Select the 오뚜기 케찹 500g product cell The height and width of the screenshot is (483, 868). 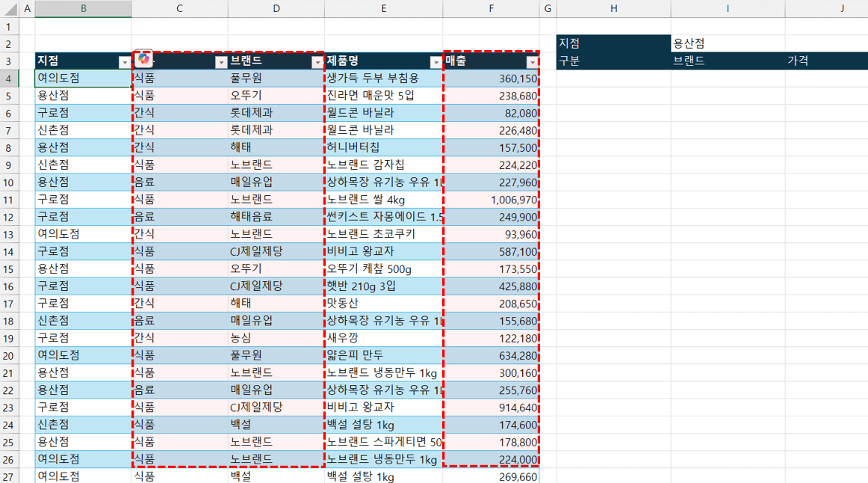[x=384, y=268]
